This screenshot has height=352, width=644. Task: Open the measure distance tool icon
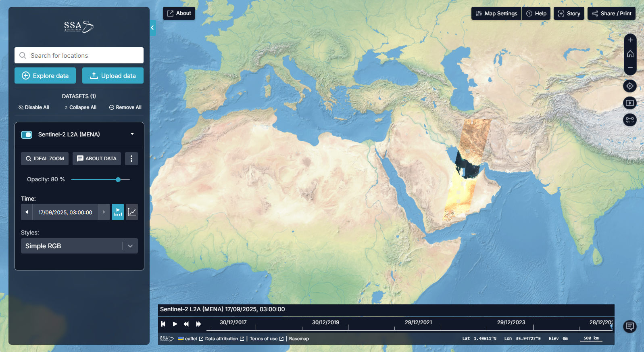(x=630, y=120)
